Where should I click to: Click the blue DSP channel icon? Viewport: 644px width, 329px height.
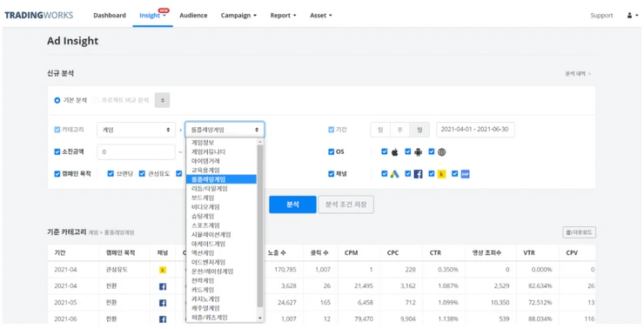pos(465,174)
